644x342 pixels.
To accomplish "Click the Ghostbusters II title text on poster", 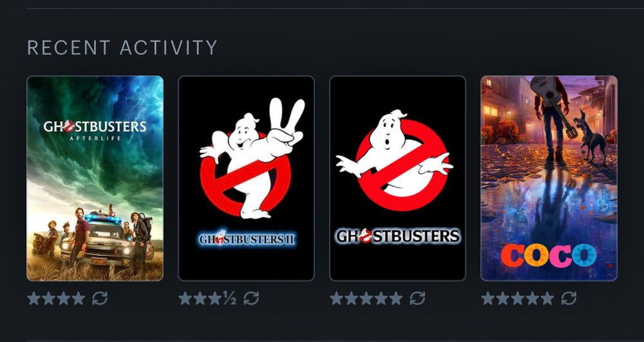I will click(x=247, y=238).
